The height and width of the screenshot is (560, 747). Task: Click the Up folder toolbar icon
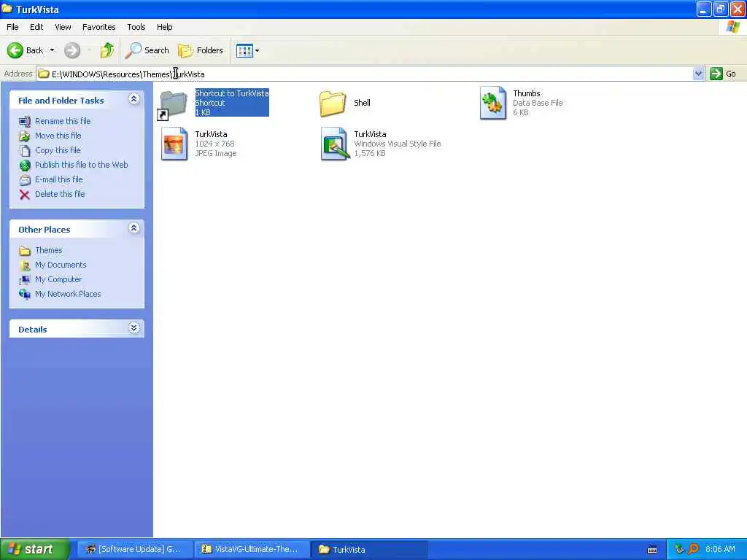coord(107,50)
